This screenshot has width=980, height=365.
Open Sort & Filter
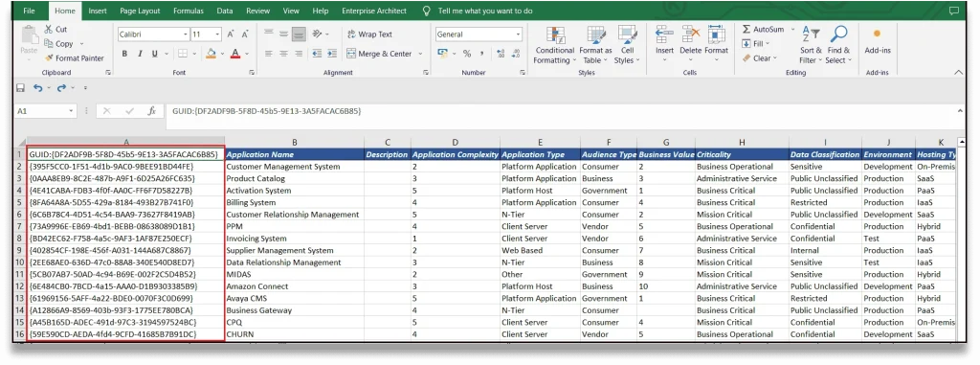coord(812,45)
